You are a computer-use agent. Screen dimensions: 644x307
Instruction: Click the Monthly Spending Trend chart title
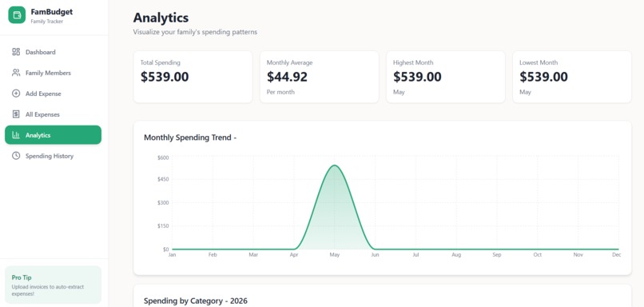190,138
